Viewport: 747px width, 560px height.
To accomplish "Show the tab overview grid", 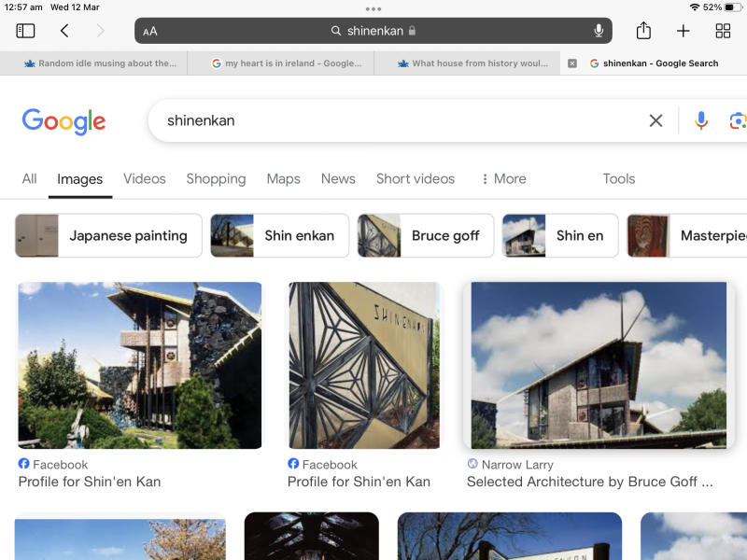I will click(x=723, y=31).
